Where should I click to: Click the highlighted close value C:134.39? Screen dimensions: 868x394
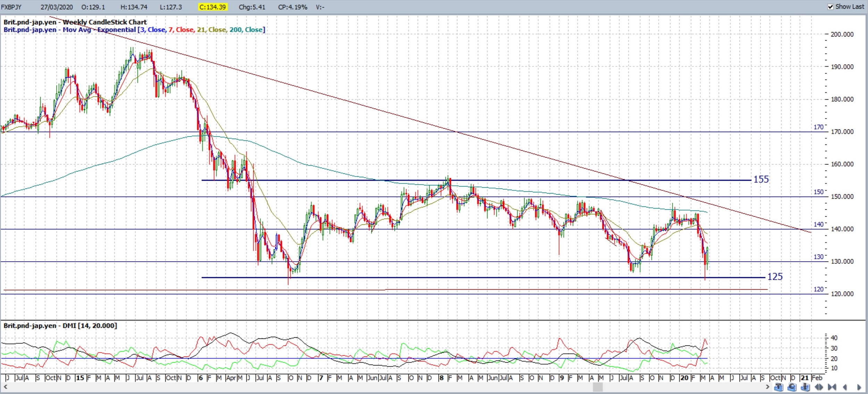(x=212, y=7)
